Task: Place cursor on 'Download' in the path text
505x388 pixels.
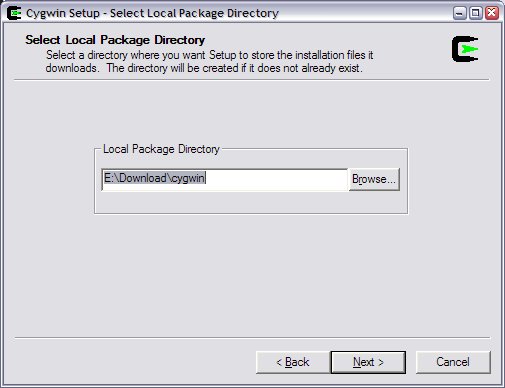Action: 143,178
